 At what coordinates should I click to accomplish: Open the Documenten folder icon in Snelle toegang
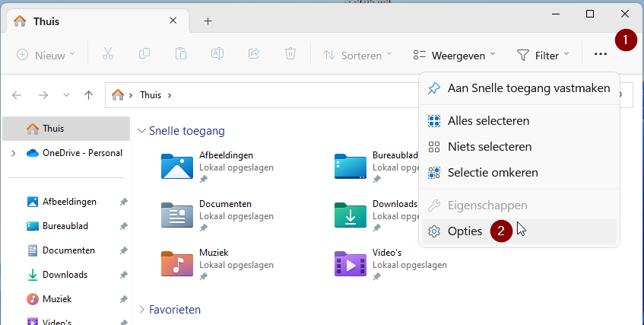pyautogui.click(x=177, y=215)
